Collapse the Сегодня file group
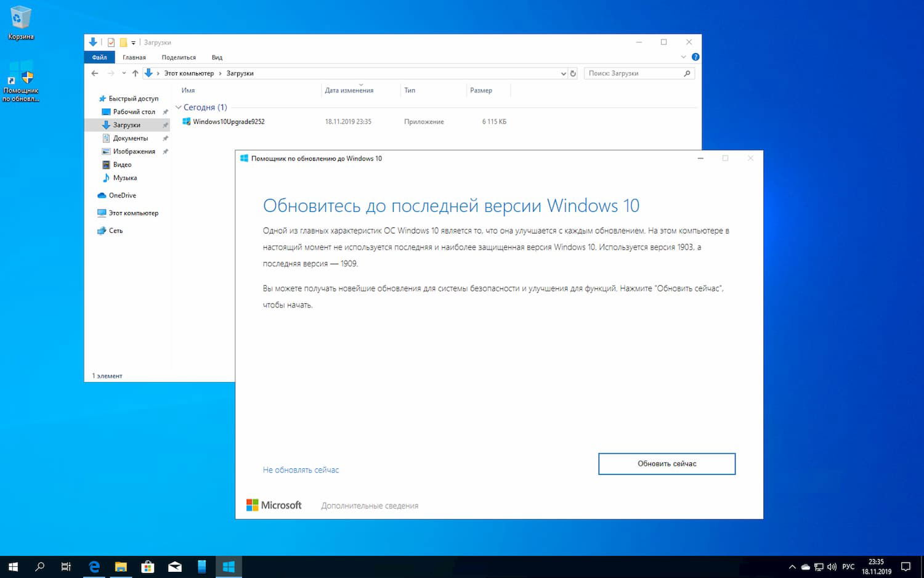The image size is (924, 578). pos(177,107)
